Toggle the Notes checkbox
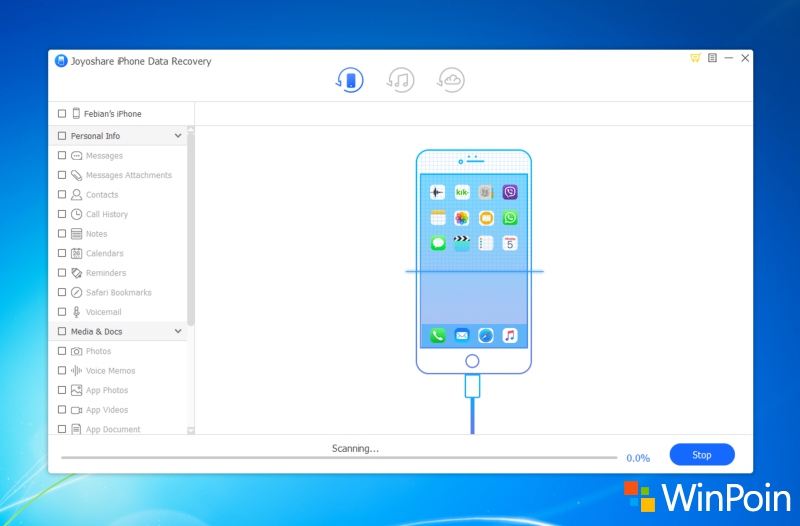This screenshot has width=800, height=526. pyautogui.click(x=62, y=234)
